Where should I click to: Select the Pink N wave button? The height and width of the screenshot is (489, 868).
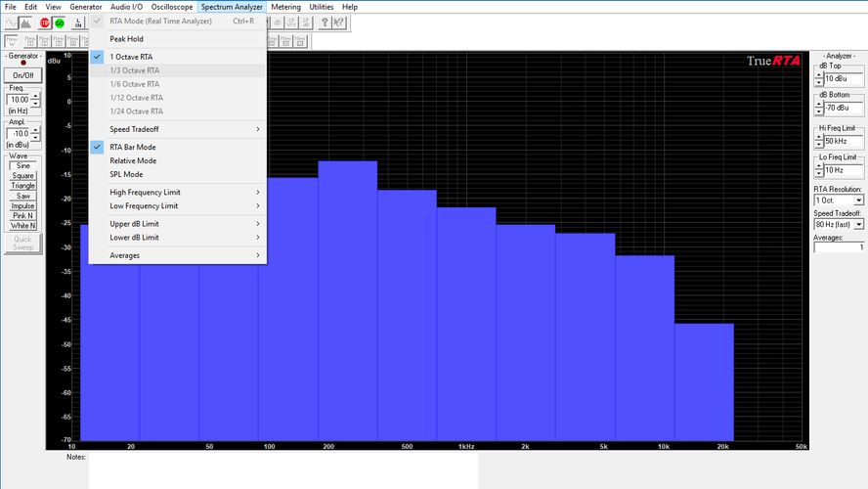22,215
